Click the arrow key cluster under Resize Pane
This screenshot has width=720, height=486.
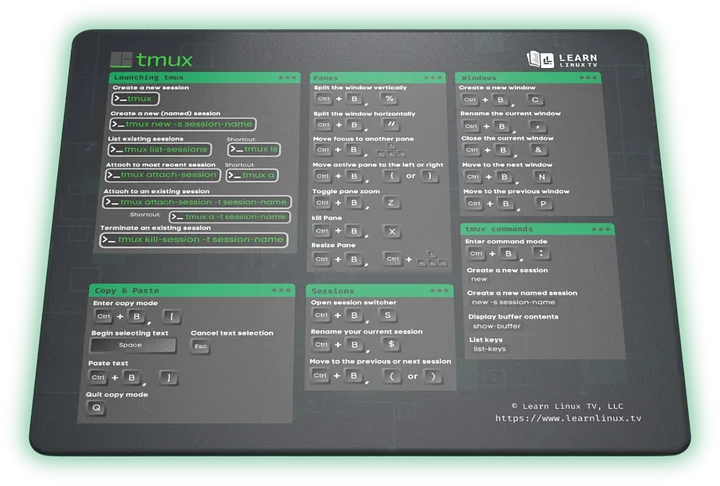pos(431,260)
